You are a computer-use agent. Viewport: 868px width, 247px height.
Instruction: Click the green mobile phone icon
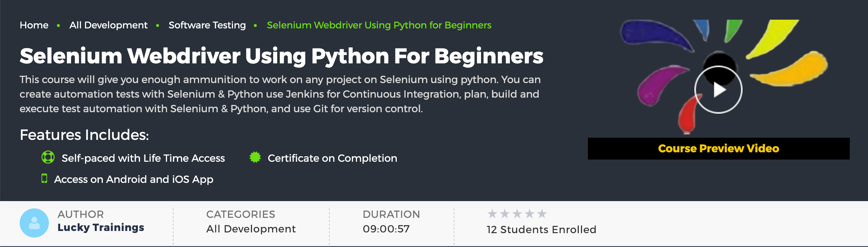(44, 179)
